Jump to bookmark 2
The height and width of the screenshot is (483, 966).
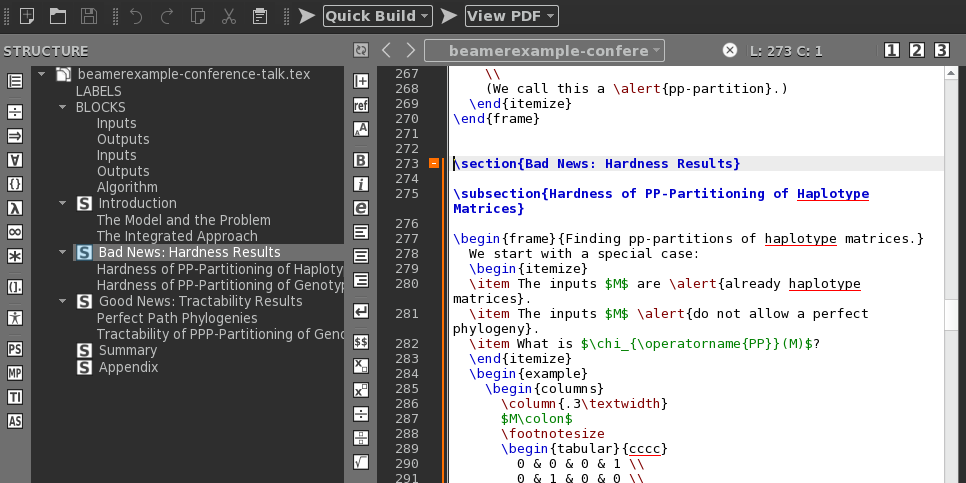pos(917,50)
